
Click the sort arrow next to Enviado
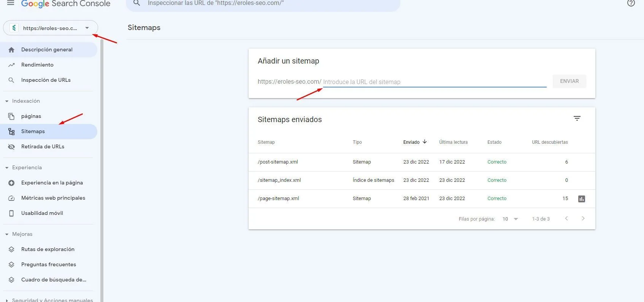[425, 142]
